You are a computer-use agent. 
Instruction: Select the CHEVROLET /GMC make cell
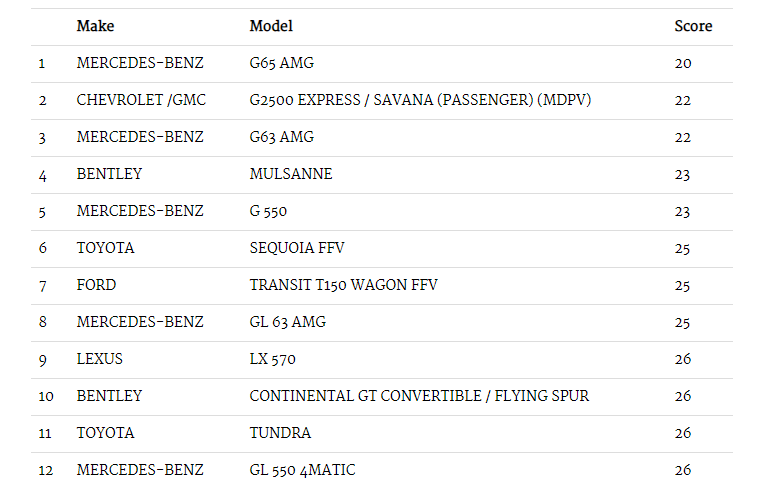click(141, 100)
